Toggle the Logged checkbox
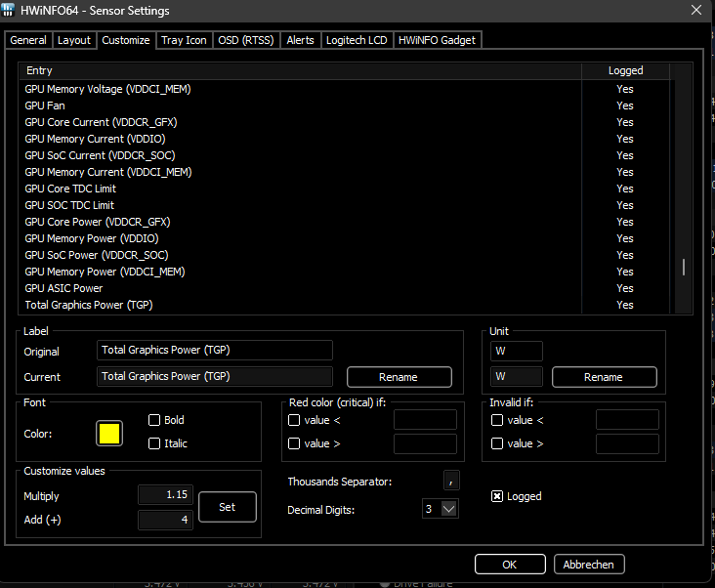The height and width of the screenshot is (588, 715). point(497,496)
